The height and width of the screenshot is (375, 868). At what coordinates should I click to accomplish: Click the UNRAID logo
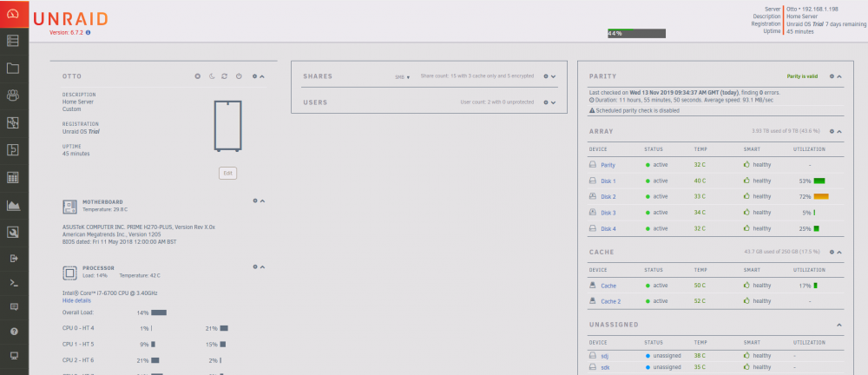[70, 19]
